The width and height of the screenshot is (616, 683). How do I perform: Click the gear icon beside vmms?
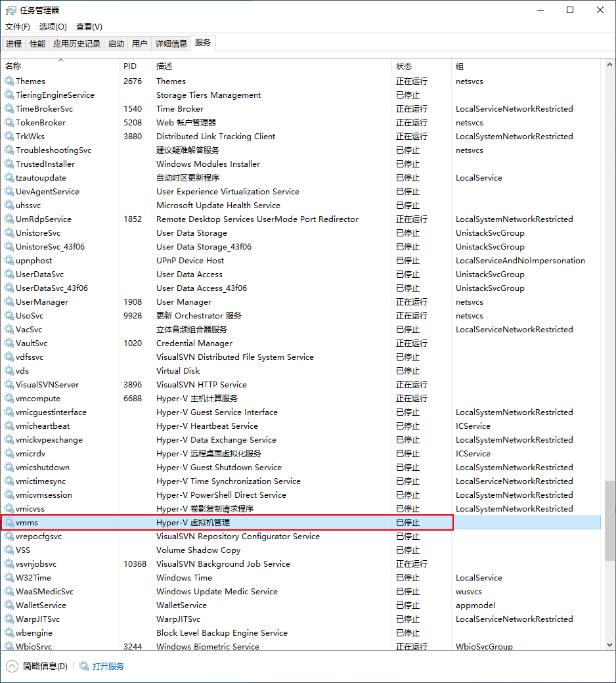(x=8, y=522)
